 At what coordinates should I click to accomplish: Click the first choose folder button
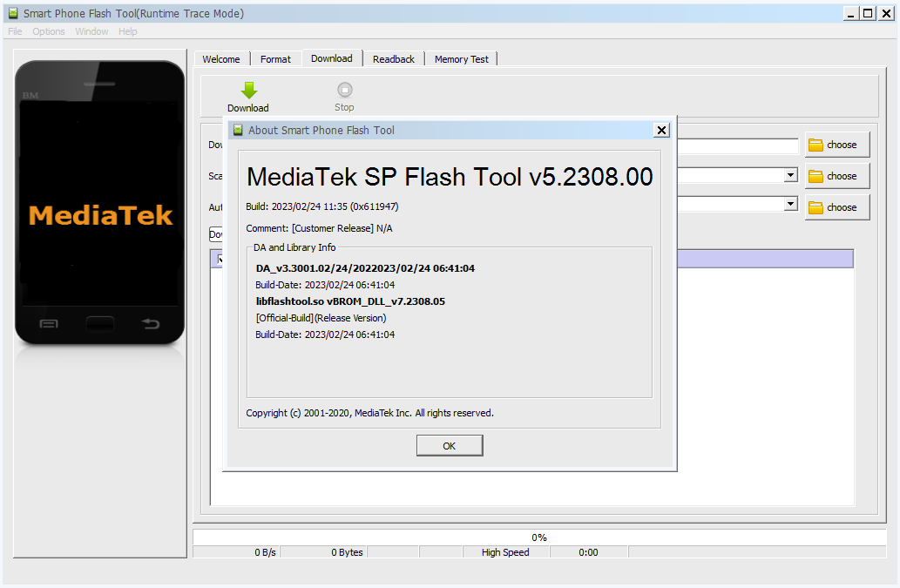pos(837,145)
